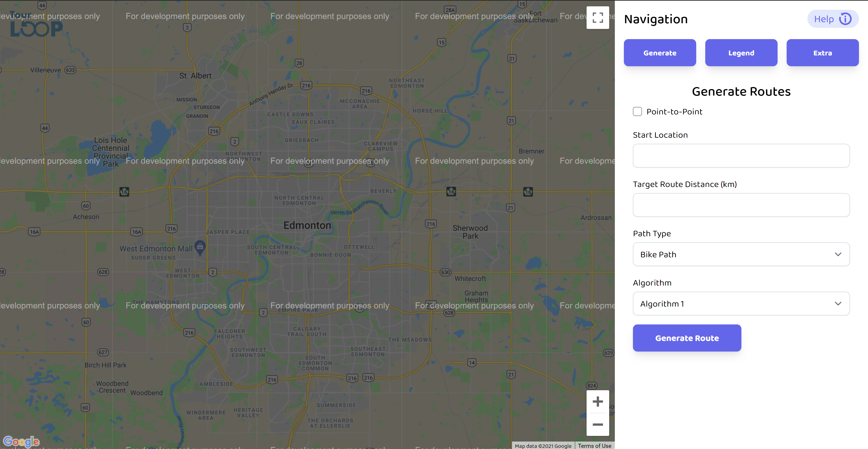Click the Highway 14 shield marker
Screen dimensions: 868x449
[x=471, y=363]
